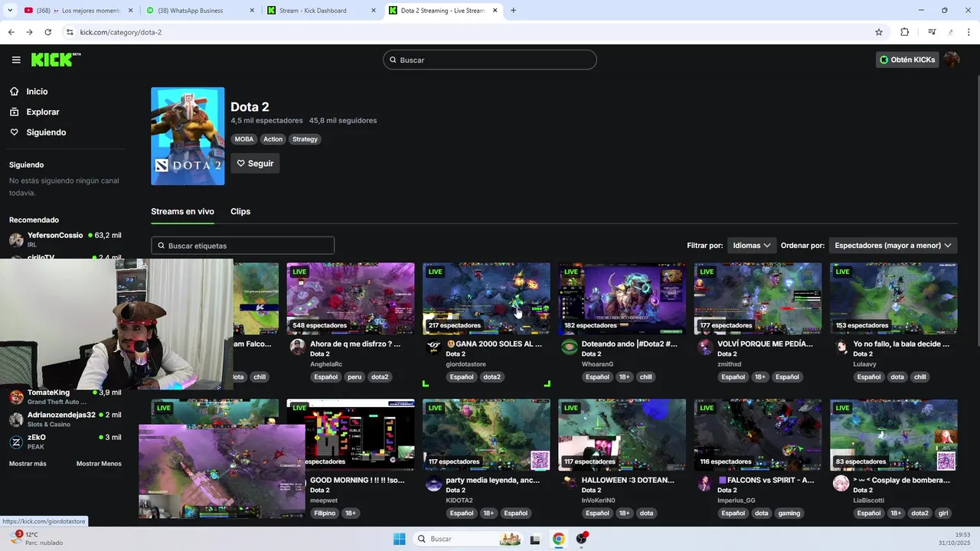This screenshot has width=980, height=551.
Task: Bookmark this page with star icon
Action: (879, 32)
